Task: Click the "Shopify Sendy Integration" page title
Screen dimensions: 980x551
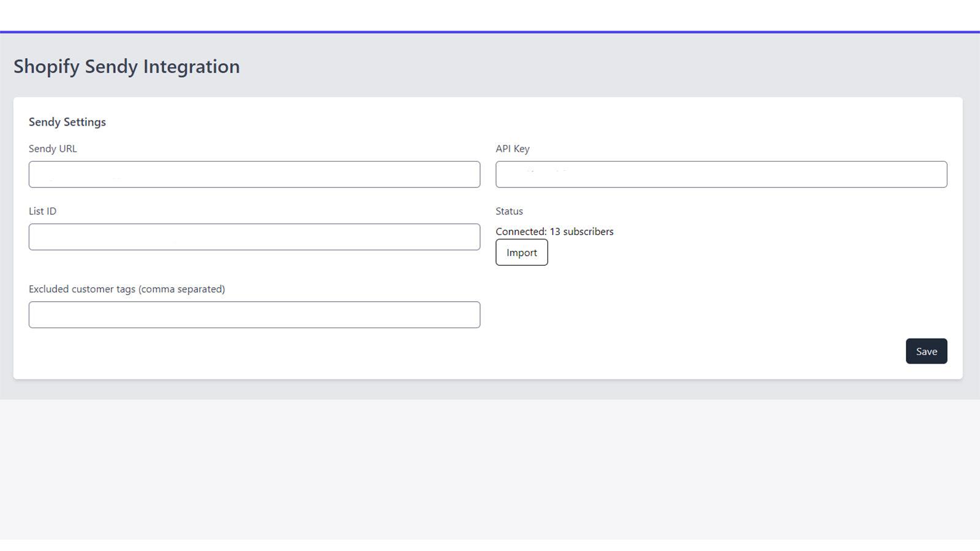Action: (x=127, y=66)
